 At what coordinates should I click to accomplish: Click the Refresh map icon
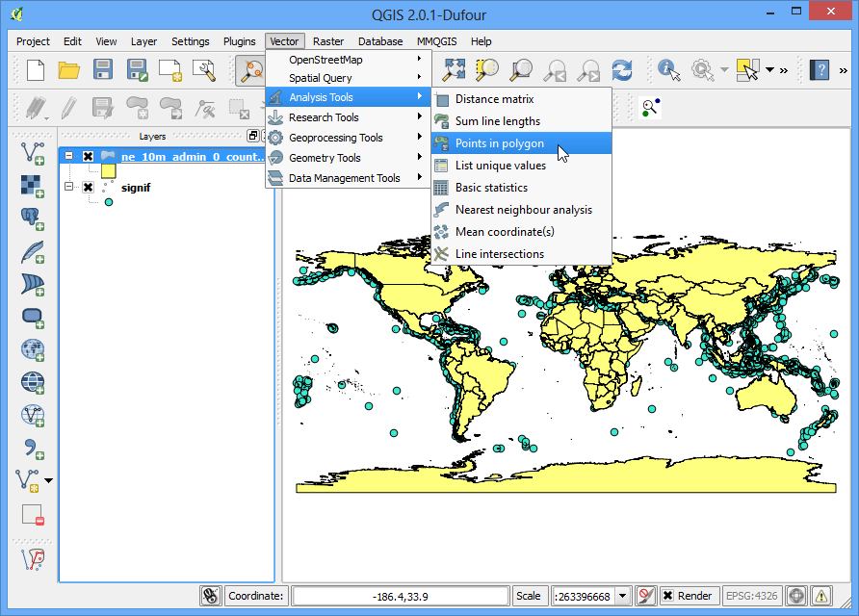click(x=622, y=70)
